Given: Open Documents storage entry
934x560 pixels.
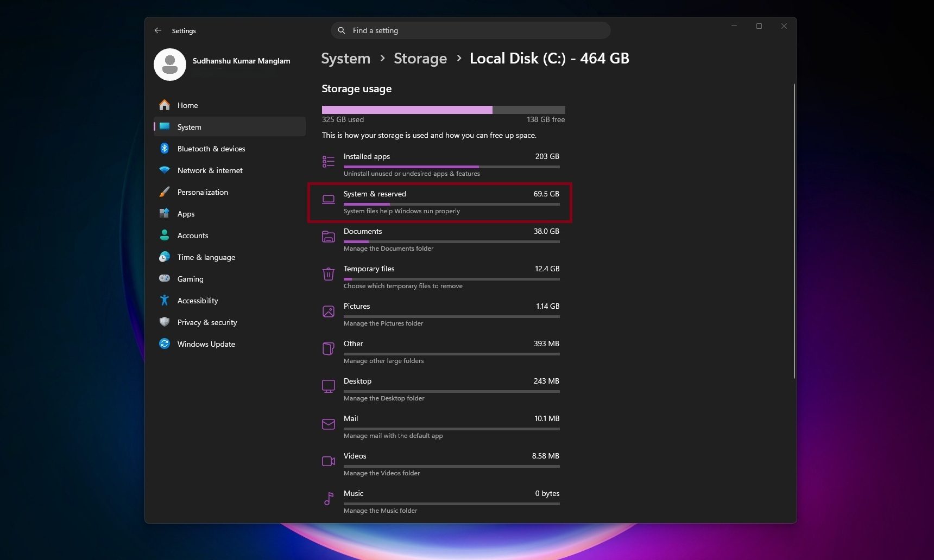Looking at the screenshot, I should pyautogui.click(x=440, y=239).
